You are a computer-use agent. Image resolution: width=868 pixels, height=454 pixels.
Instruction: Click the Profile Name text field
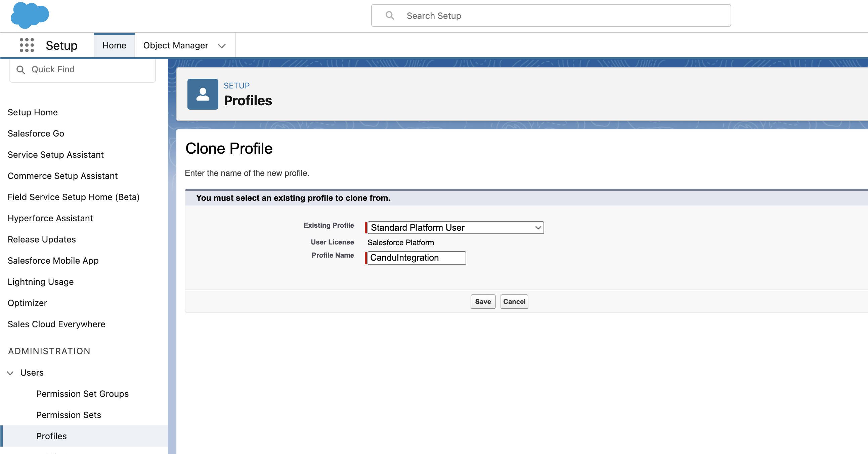[x=417, y=258]
